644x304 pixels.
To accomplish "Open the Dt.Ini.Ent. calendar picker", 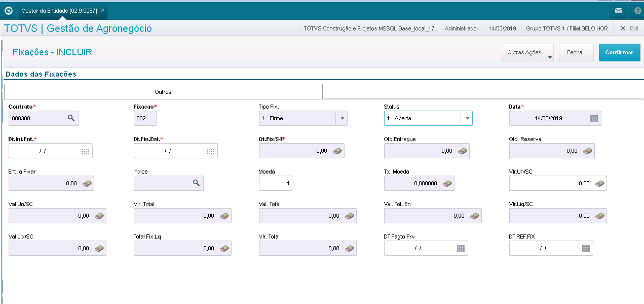I will tap(86, 151).
